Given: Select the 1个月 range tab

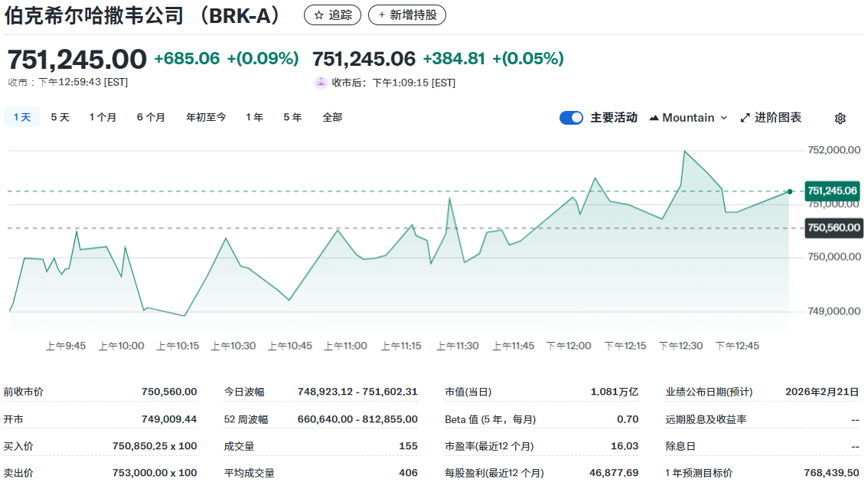Looking at the screenshot, I should [x=103, y=117].
